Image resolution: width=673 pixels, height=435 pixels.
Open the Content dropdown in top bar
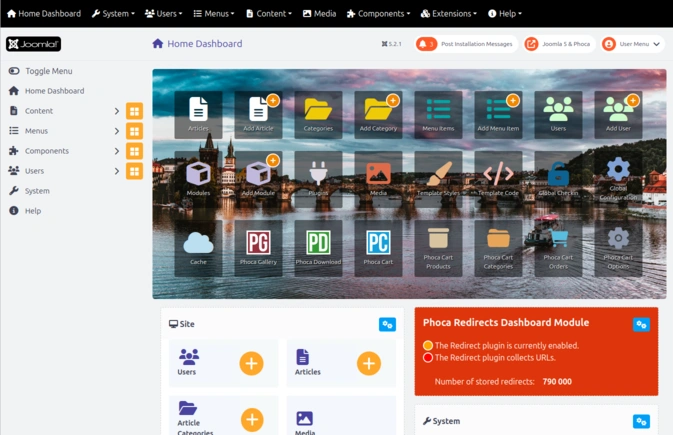tap(269, 14)
